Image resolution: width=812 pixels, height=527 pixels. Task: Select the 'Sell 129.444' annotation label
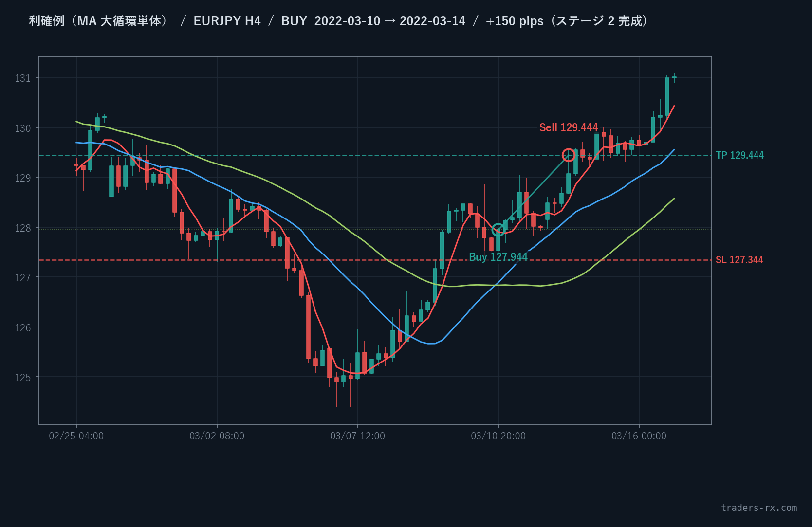point(569,127)
